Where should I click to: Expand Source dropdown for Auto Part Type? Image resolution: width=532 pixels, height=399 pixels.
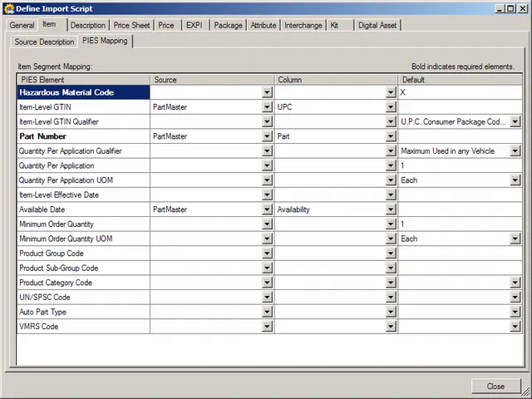coord(267,312)
